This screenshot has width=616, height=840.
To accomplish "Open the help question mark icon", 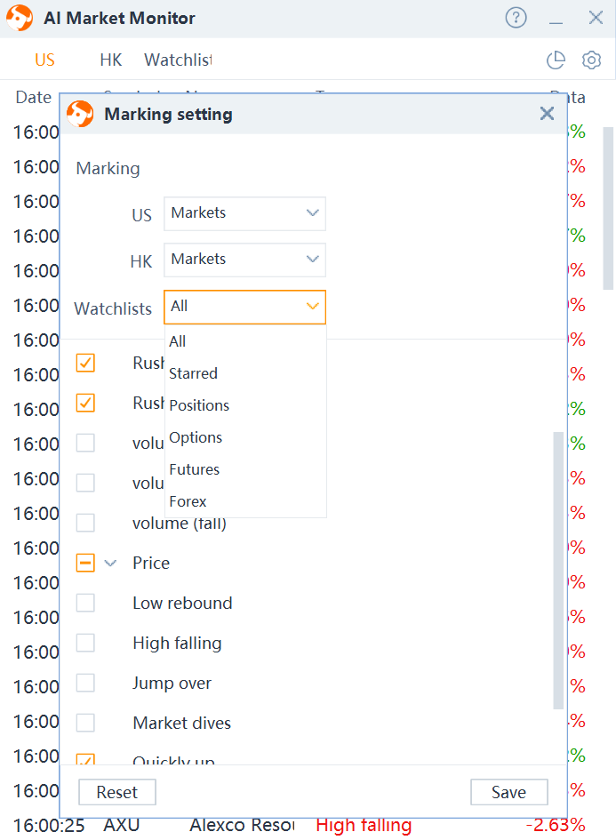I will [x=516, y=18].
